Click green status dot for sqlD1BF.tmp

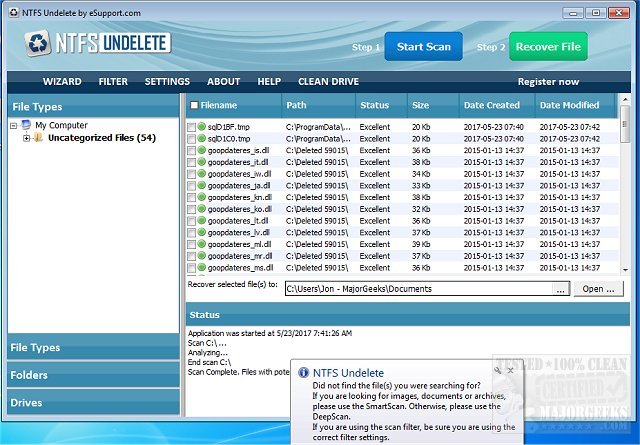coord(202,127)
